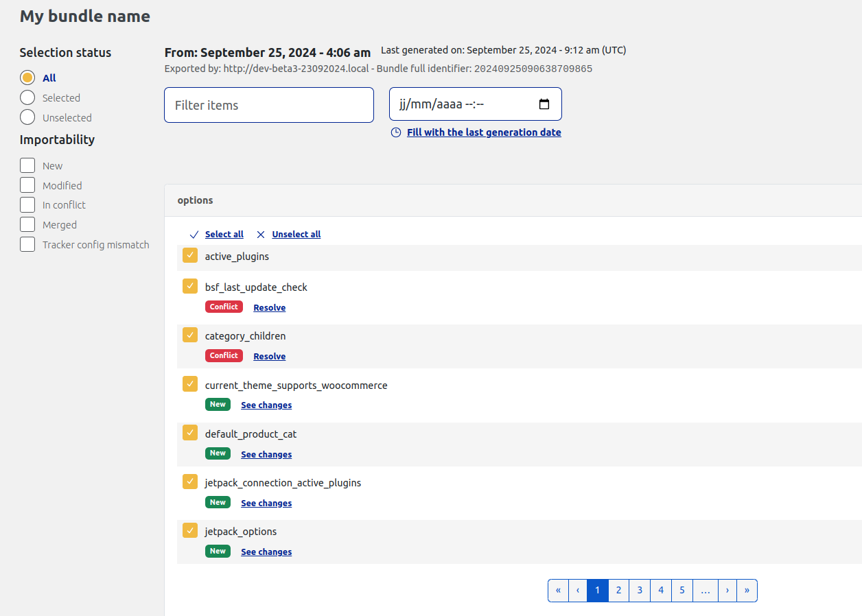This screenshot has height=616, width=862.
Task: Click the Select all link
Action: click(x=224, y=235)
